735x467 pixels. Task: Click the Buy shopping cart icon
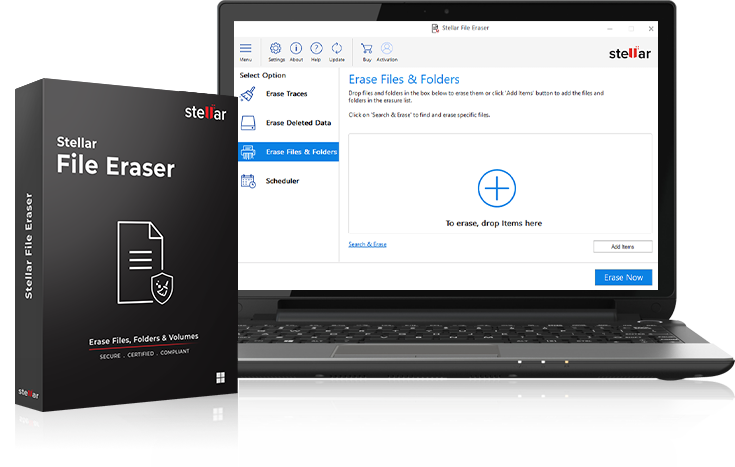pos(367,48)
